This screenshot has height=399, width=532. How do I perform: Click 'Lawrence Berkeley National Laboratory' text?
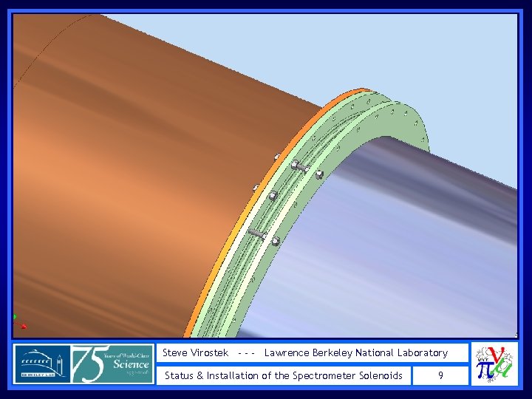(x=356, y=353)
